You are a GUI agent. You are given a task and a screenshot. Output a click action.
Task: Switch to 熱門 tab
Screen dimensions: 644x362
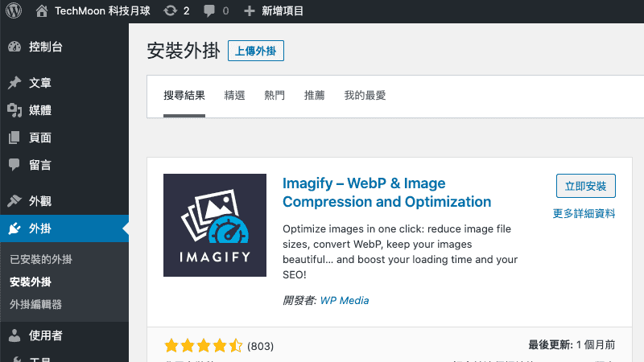point(275,96)
